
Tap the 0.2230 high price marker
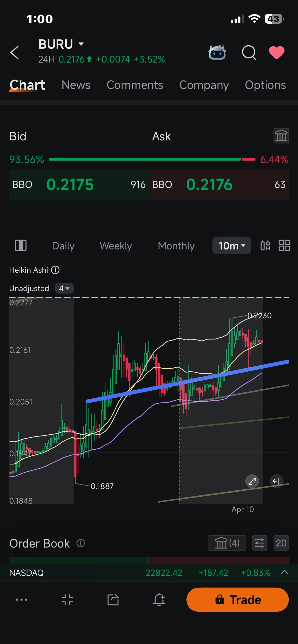(x=260, y=315)
